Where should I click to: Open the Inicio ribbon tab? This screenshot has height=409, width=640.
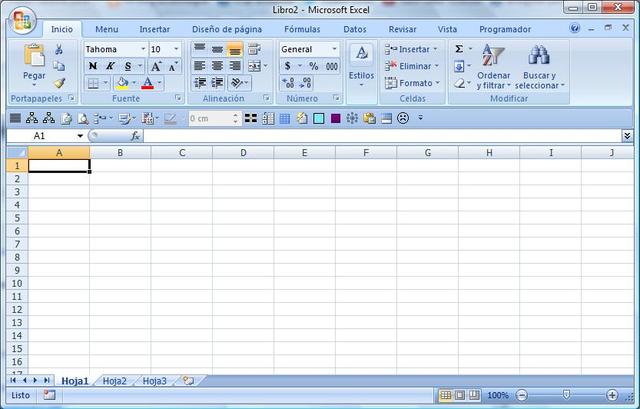point(62,29)
